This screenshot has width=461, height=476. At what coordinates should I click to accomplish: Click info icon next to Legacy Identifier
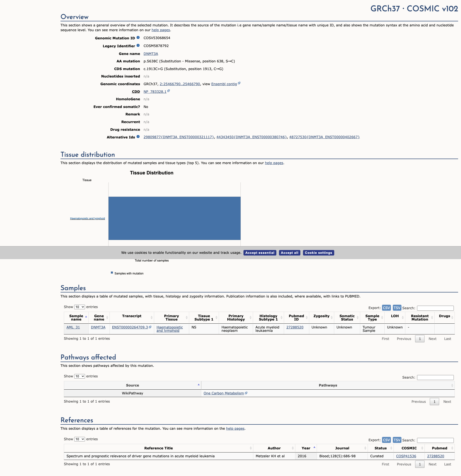pos(138,45)
